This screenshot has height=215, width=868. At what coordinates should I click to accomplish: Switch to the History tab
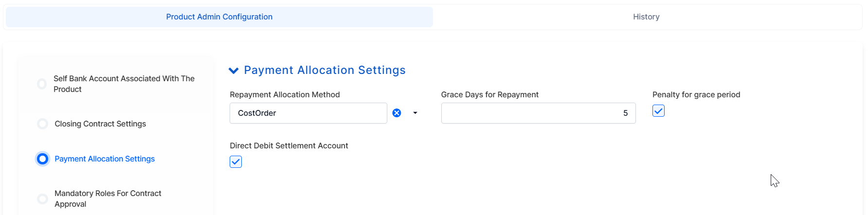[646, 17]
